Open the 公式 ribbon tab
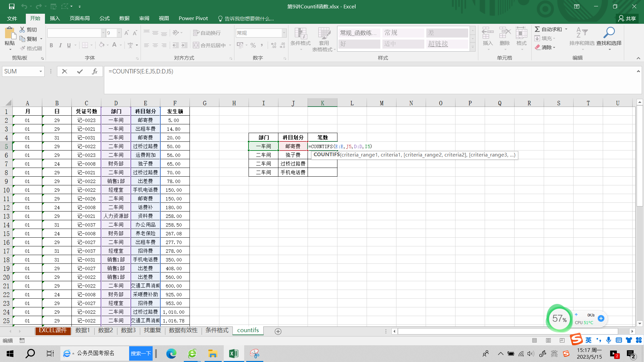 [x=104, y=18]
